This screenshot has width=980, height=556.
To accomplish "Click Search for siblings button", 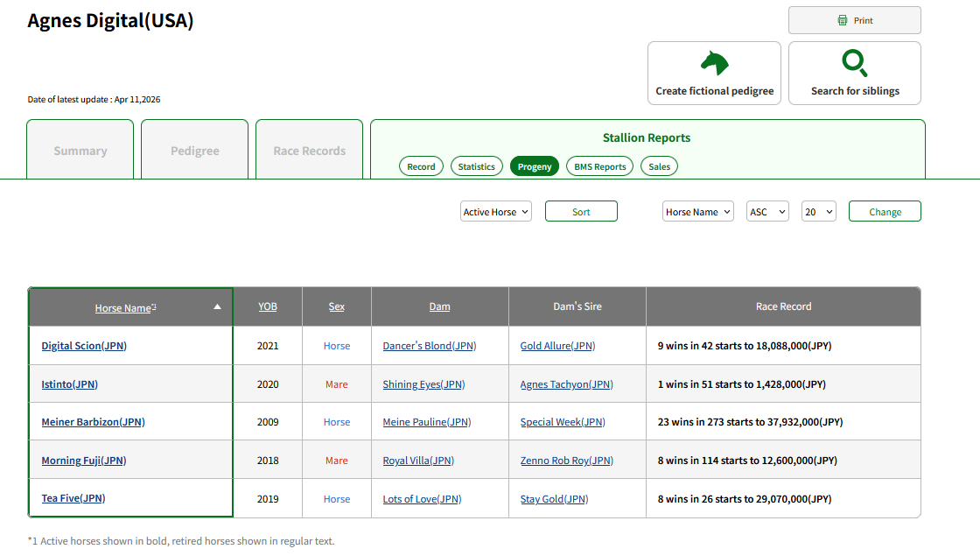I will tap(854, 74).
